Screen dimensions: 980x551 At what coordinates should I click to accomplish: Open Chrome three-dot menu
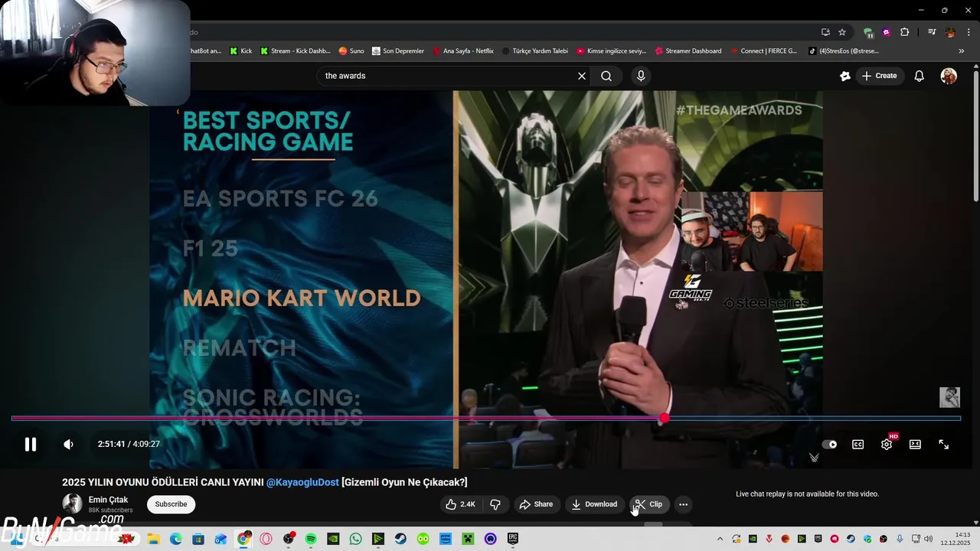pyautogui.click(x=969, y=32)
